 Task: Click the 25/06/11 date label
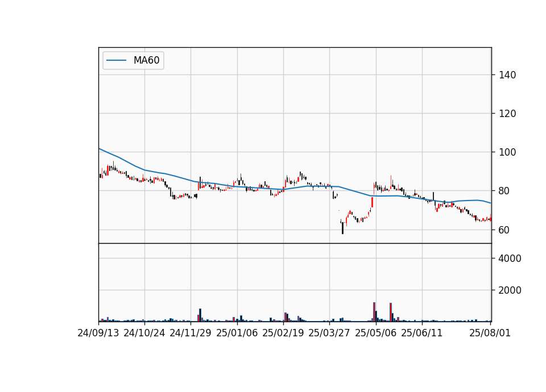421,333
